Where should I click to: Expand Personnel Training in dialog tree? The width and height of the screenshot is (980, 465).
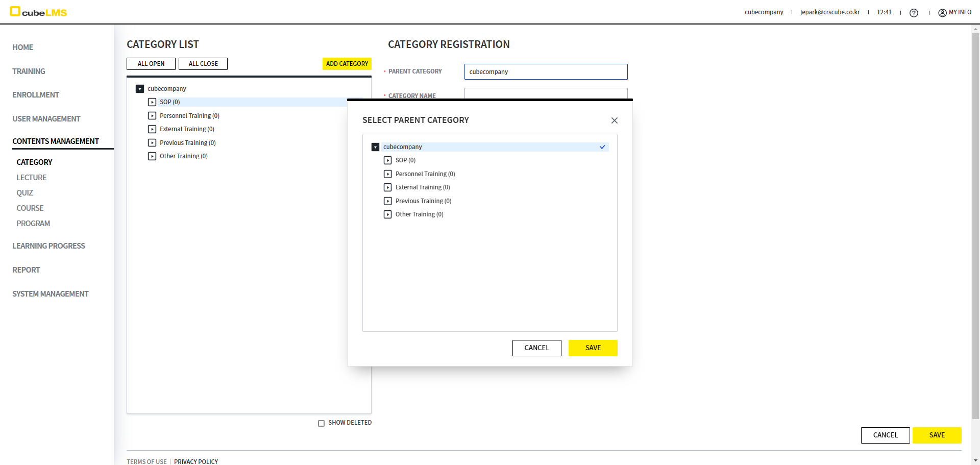coord(388,174)
